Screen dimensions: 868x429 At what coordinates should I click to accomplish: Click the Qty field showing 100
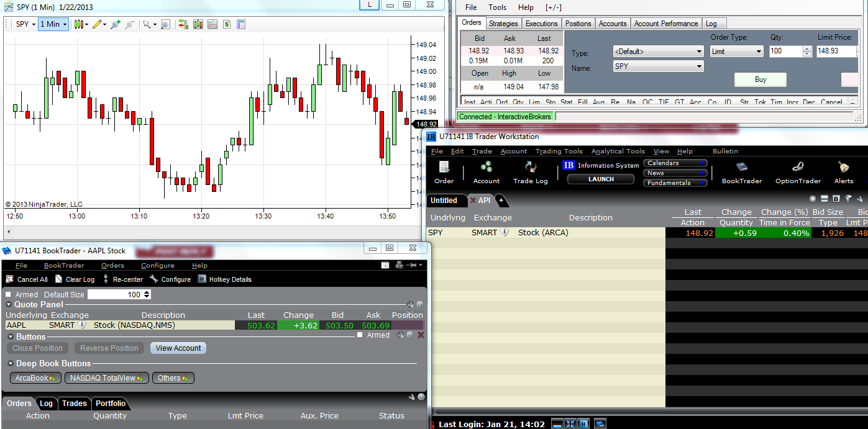[x=790, y=52]
